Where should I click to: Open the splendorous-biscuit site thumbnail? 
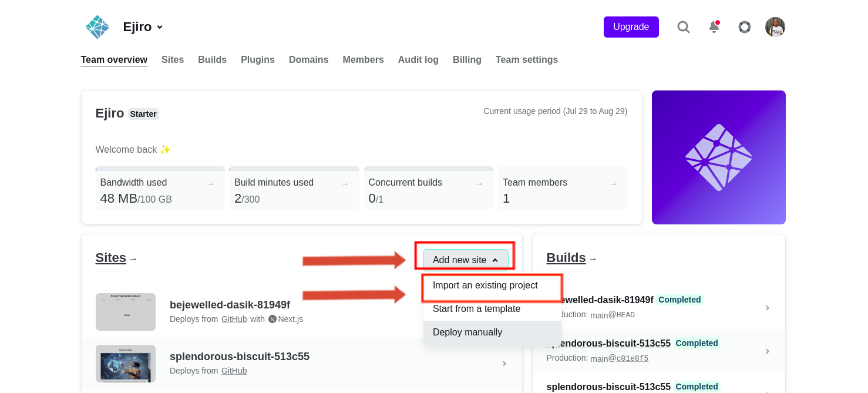[126, 364]
